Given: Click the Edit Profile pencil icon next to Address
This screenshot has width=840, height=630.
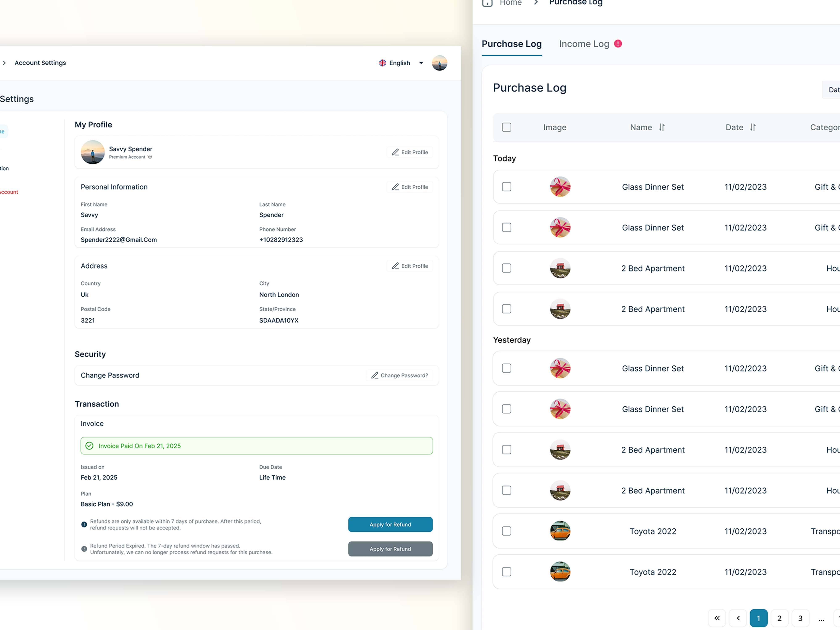Looking at the screenshot, I should (x=396, y=266).
